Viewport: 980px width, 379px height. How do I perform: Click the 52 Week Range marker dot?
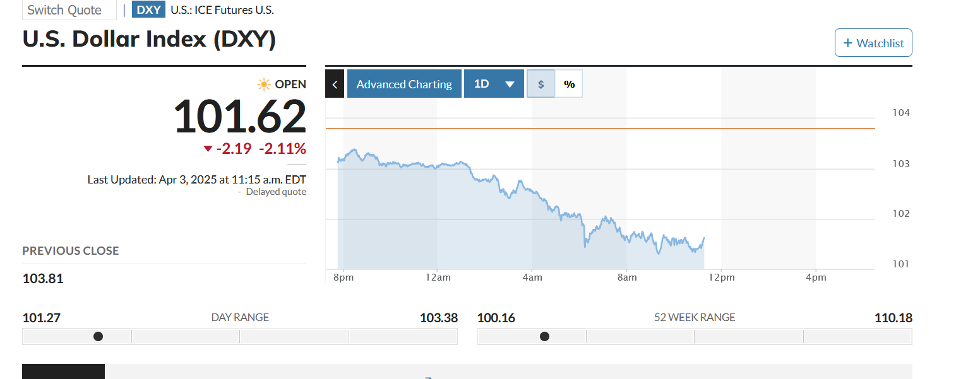544,337
